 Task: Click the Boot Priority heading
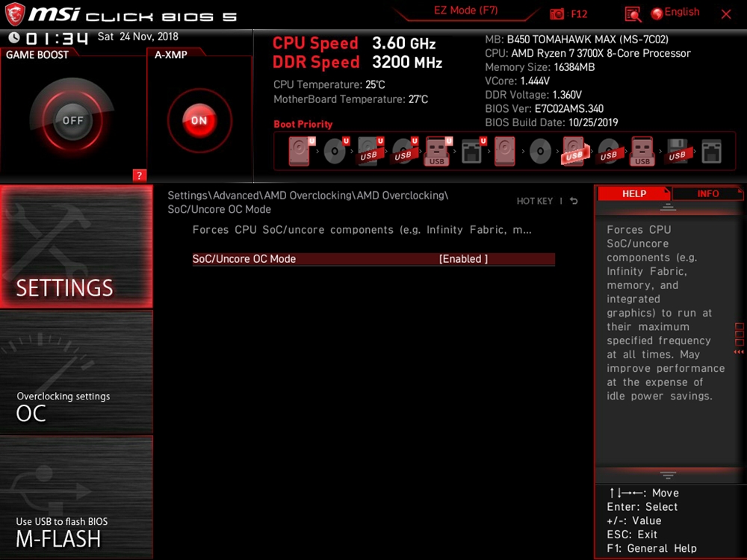coord(303,124)
